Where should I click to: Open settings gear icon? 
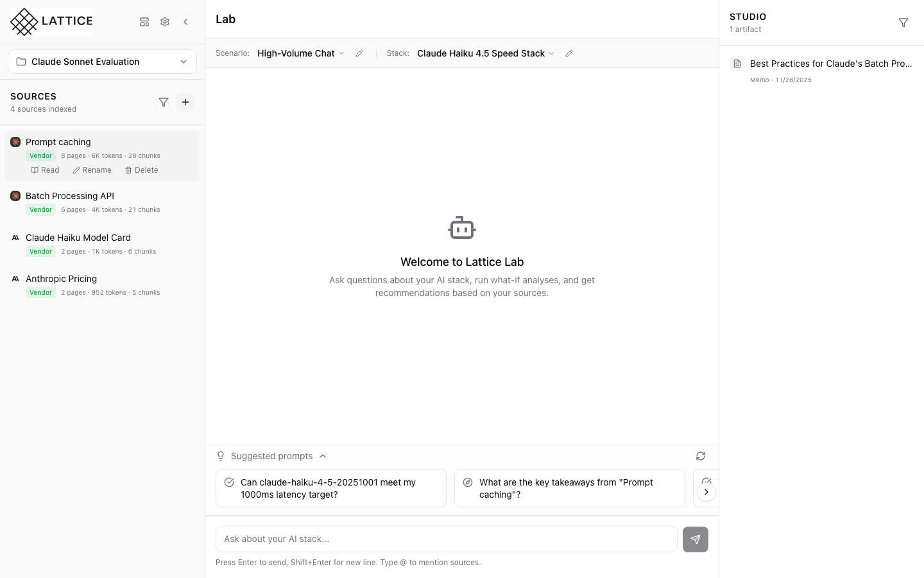tap(165, 22)
